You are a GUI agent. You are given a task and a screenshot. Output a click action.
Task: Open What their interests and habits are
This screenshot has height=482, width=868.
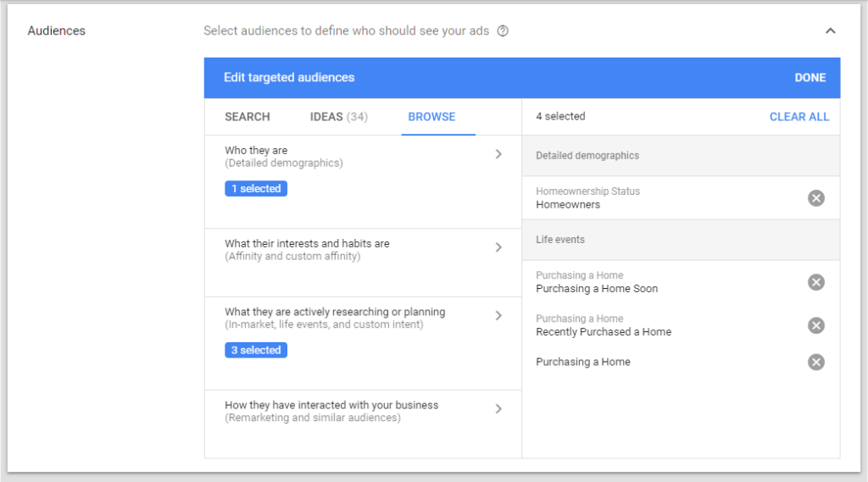363,263
